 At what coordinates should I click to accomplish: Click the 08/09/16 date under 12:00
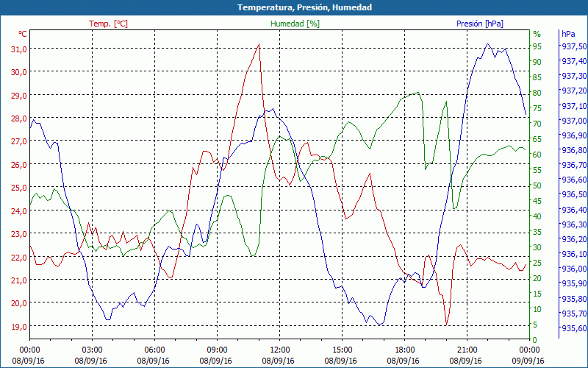[x=278, y=361]
